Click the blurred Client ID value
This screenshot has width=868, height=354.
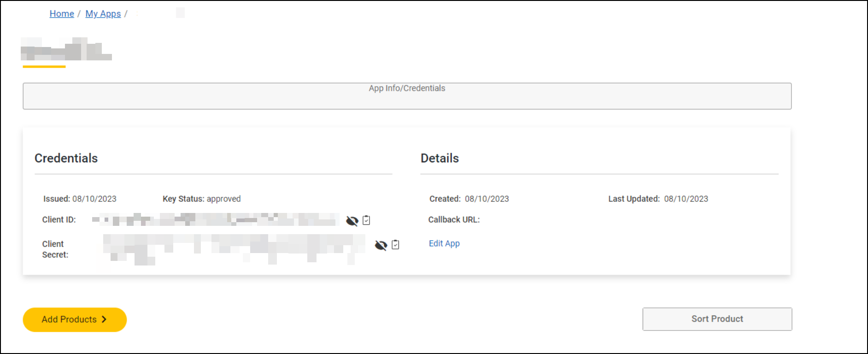[215, 220]
